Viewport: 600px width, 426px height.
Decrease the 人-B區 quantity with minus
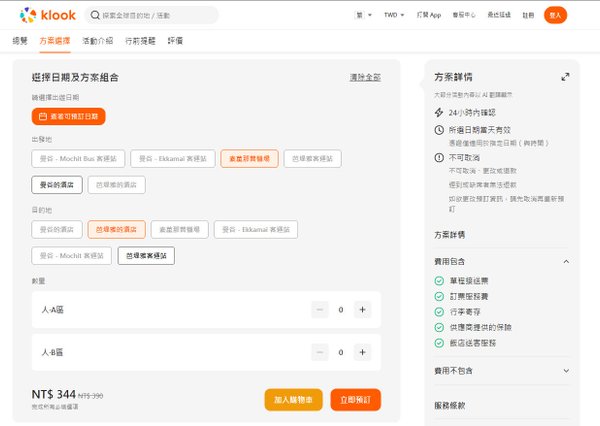320,352
